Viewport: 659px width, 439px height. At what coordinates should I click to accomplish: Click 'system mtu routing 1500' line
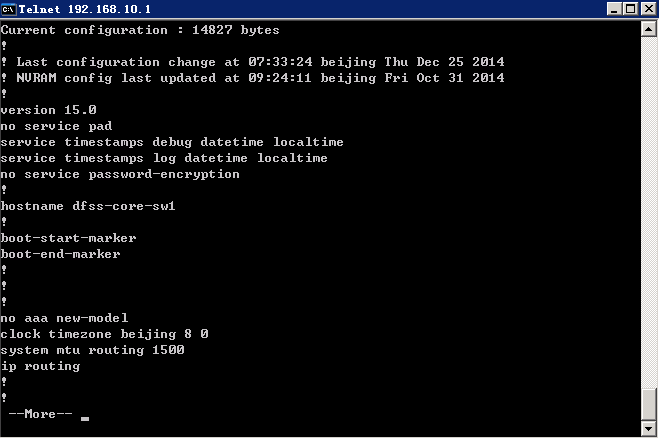point(92,350)
